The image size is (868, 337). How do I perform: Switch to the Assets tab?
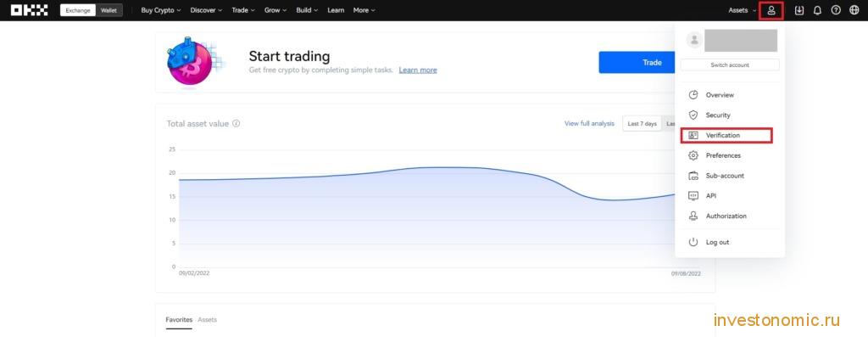(x=208, y=320)
